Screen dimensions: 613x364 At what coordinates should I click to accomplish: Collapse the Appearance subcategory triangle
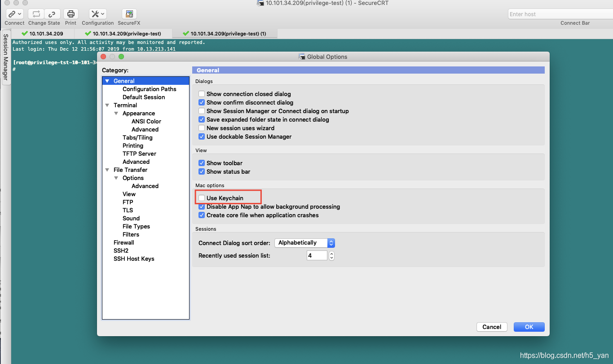pos(116,113)
